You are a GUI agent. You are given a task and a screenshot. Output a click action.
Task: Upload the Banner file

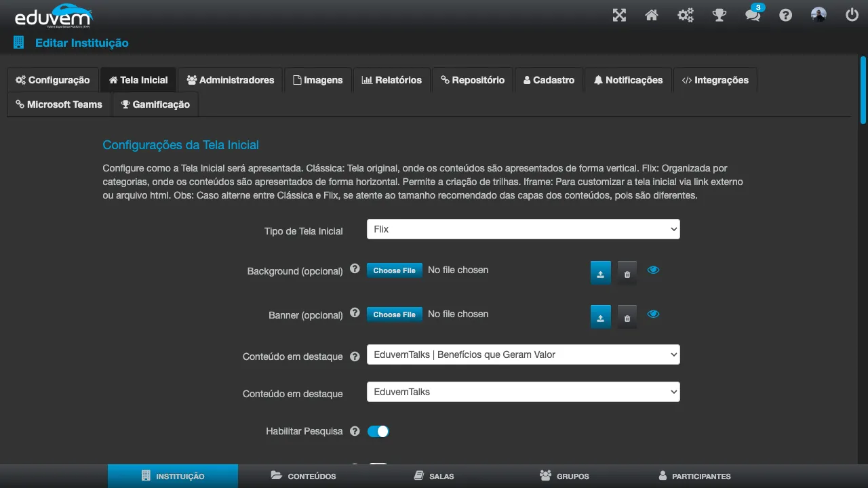coord(601,317)
